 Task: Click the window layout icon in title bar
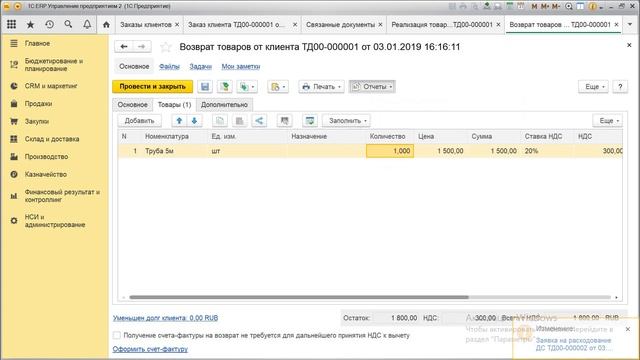580,6
